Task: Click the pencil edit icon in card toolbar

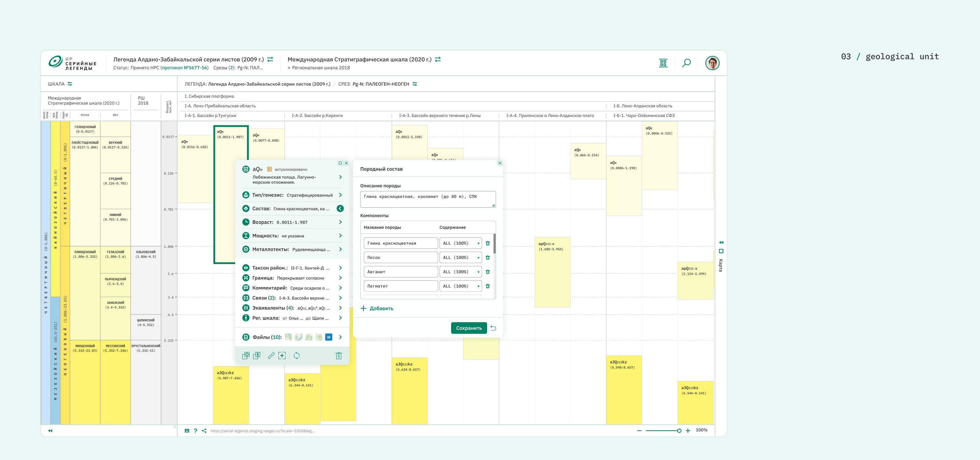Action: coord(271,355)
